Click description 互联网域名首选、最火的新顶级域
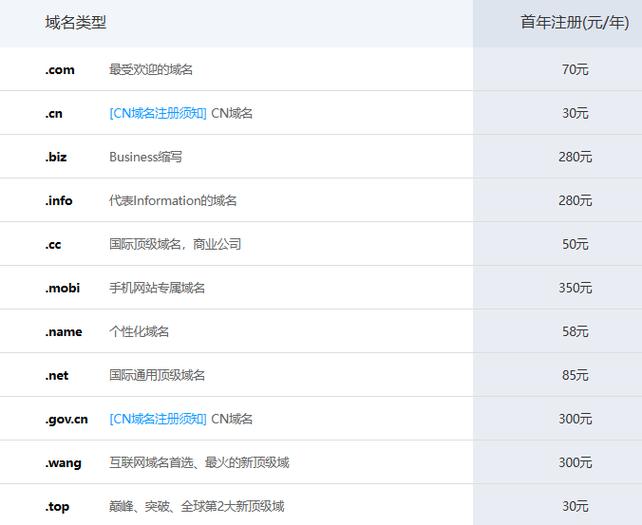This screenshot has height=525, width=642. click(199, 463)
